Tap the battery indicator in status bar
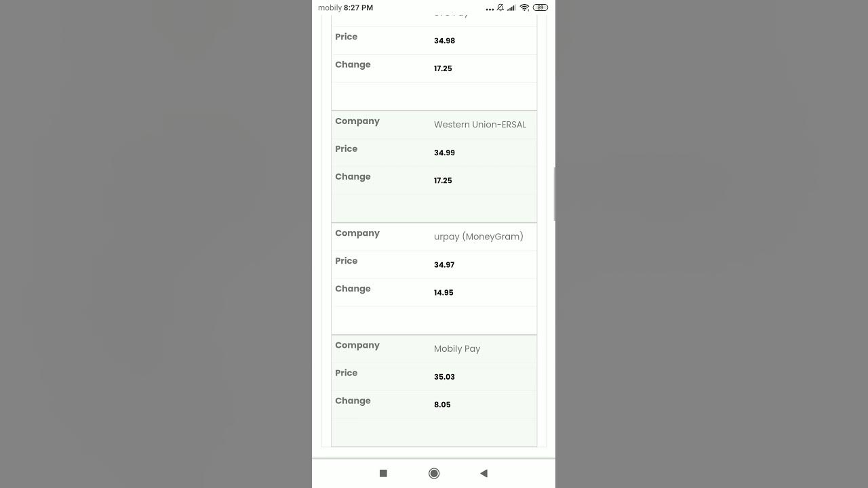 tap(540, 7)
